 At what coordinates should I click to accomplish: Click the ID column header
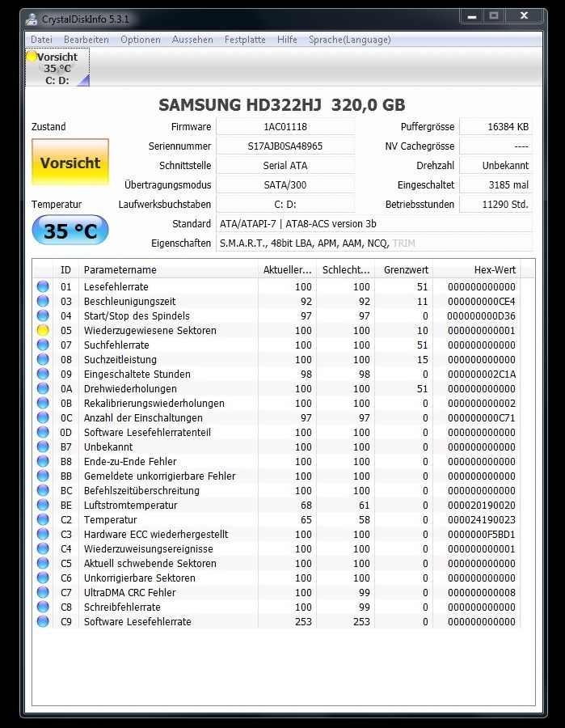[65, 269]
